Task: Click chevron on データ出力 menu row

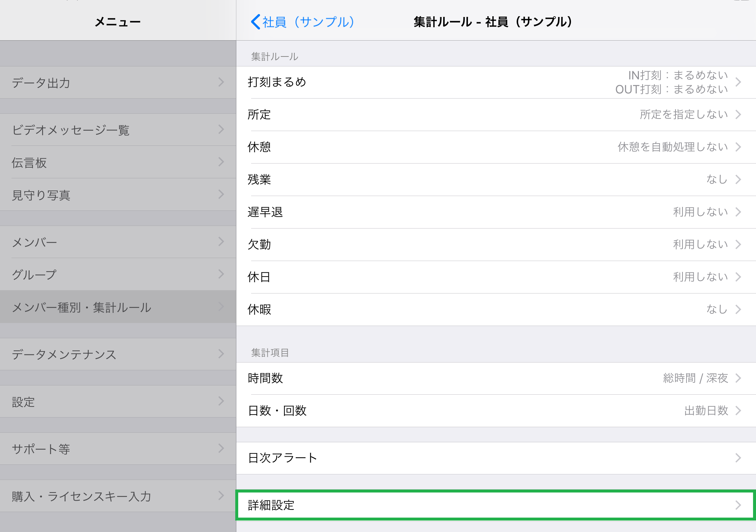Action: point(221,82)
